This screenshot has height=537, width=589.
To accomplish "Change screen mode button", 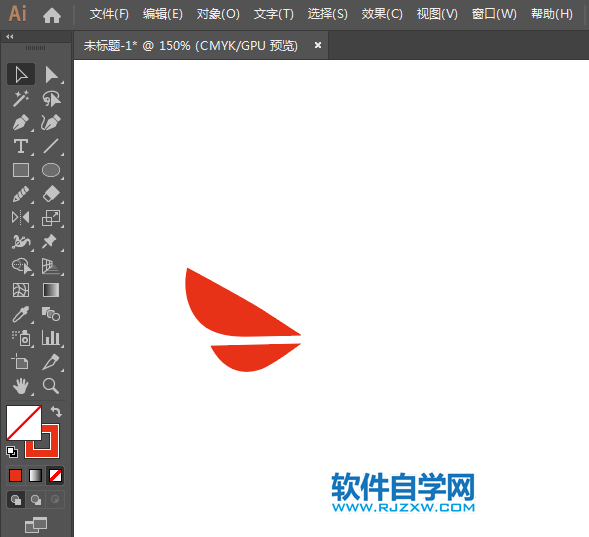I will pyautogui.click(x=36, y=525).
